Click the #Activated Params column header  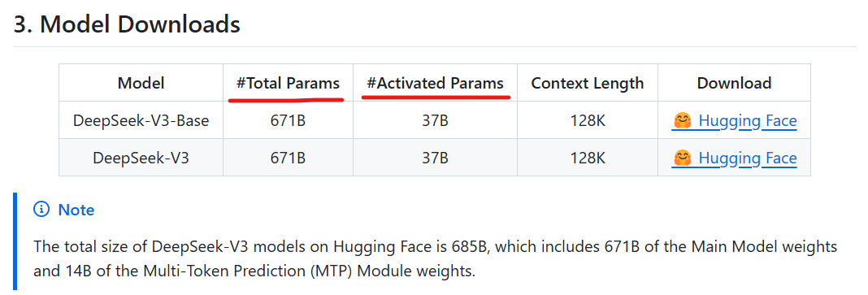point(435,83)
